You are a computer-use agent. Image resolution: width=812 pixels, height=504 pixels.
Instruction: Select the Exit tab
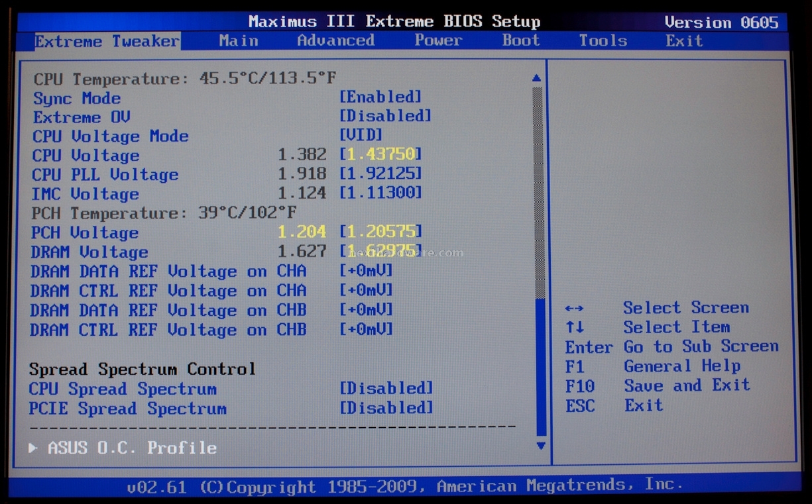(x=684, y=40)
